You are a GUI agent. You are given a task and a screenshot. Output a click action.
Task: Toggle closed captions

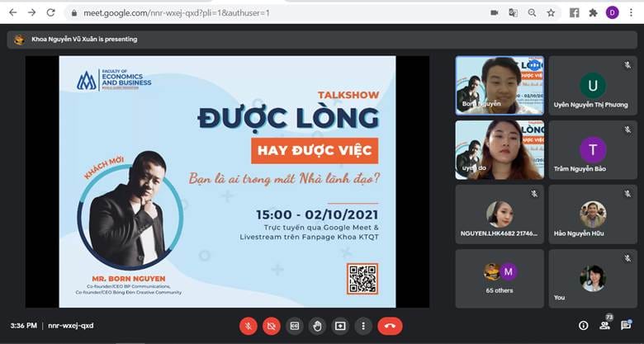294,326
